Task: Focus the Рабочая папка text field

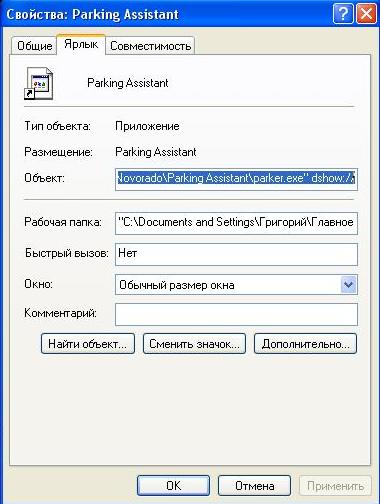Action: pos(236,223)
